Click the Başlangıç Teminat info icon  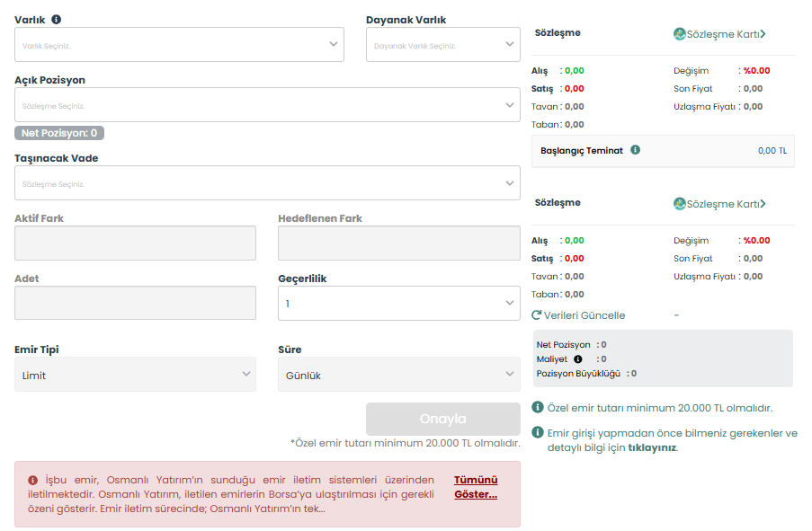point(636,150)
